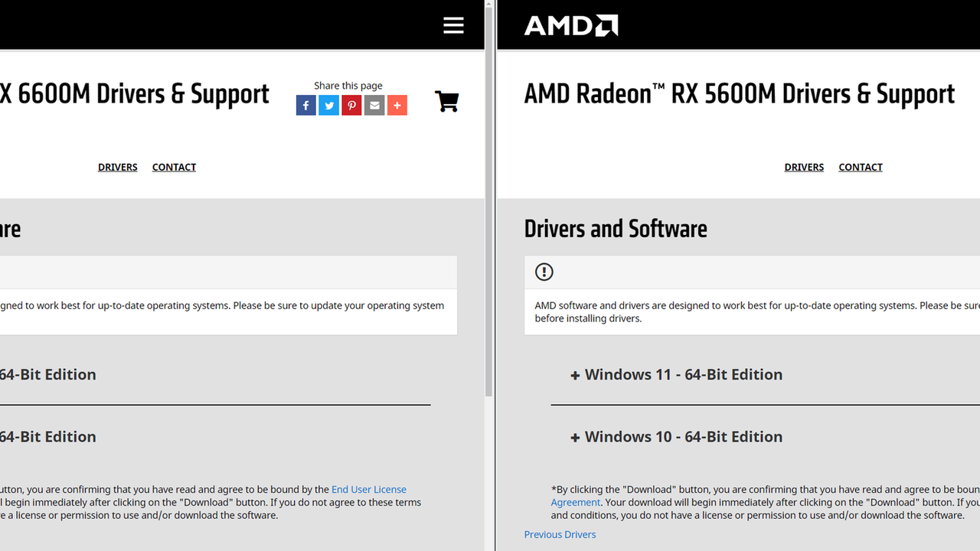Share page via Pinterest icon
The width and height of the screenshot is (980, 551).
click(351, 106)
